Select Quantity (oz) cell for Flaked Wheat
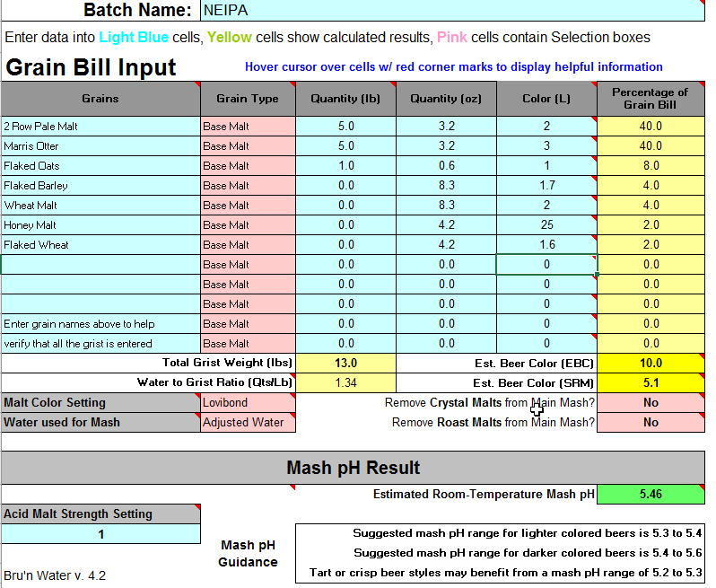 pos(446,245)
